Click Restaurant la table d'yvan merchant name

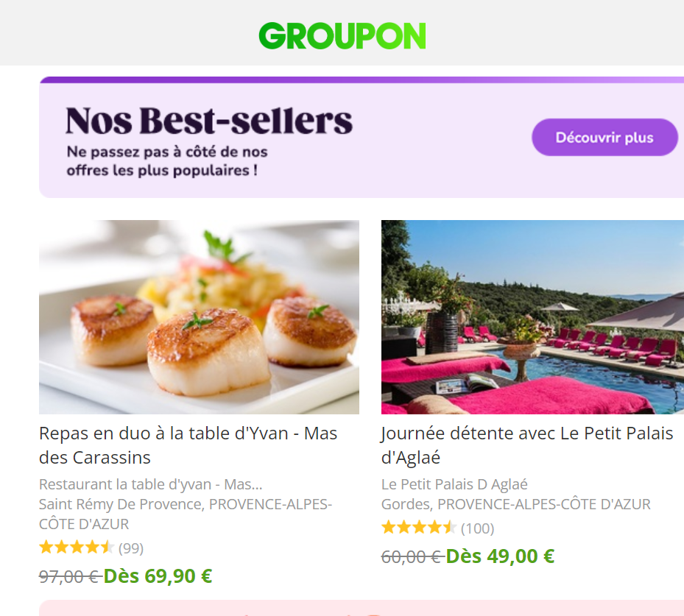coord(150,484)
